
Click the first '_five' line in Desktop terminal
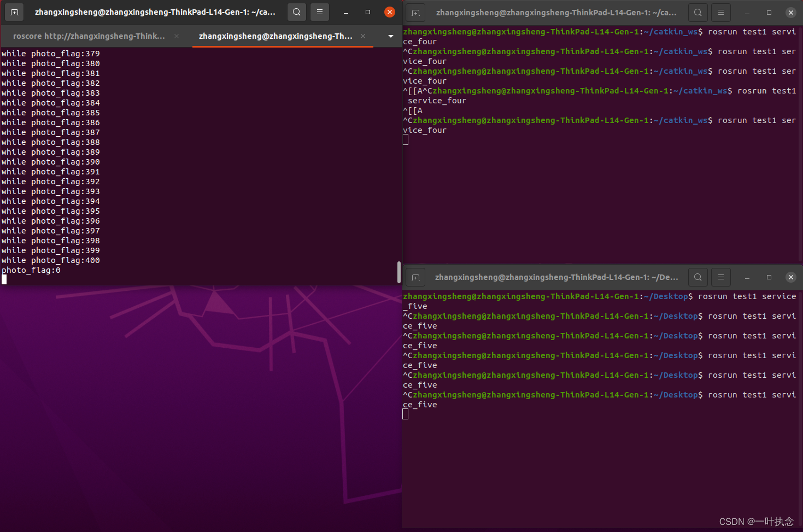(415, 306)
